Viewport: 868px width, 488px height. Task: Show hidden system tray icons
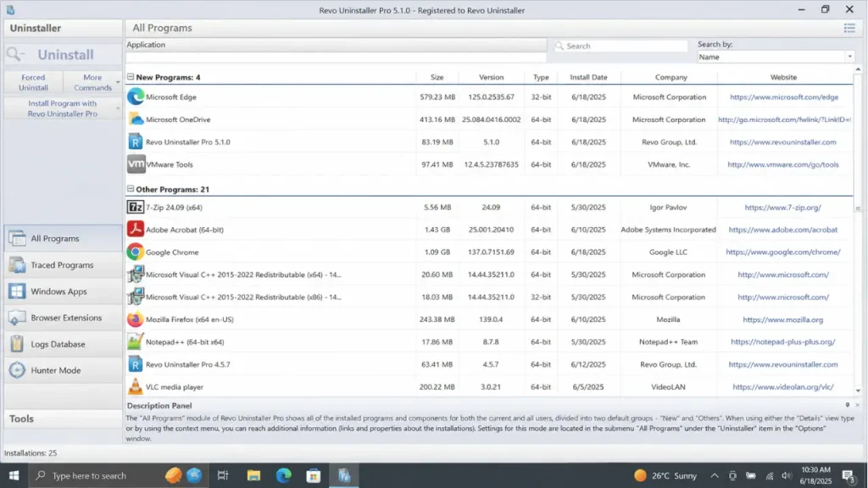(715, 476)
